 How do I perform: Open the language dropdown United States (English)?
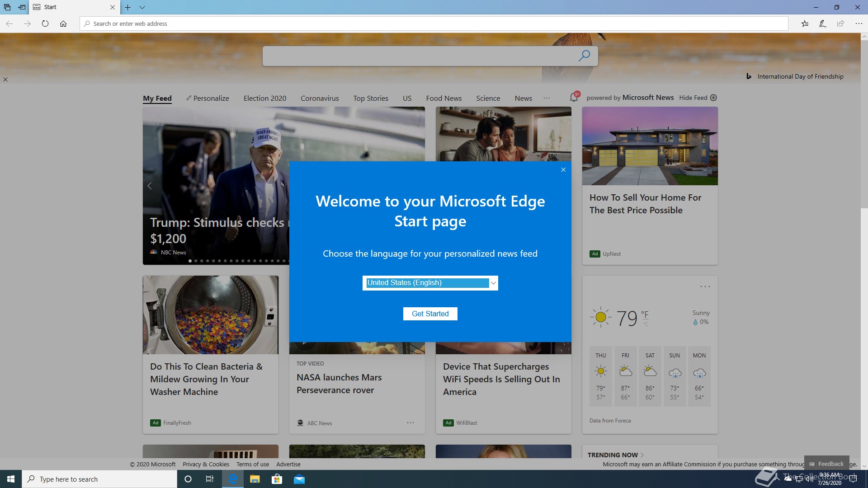tap(430, 283)
